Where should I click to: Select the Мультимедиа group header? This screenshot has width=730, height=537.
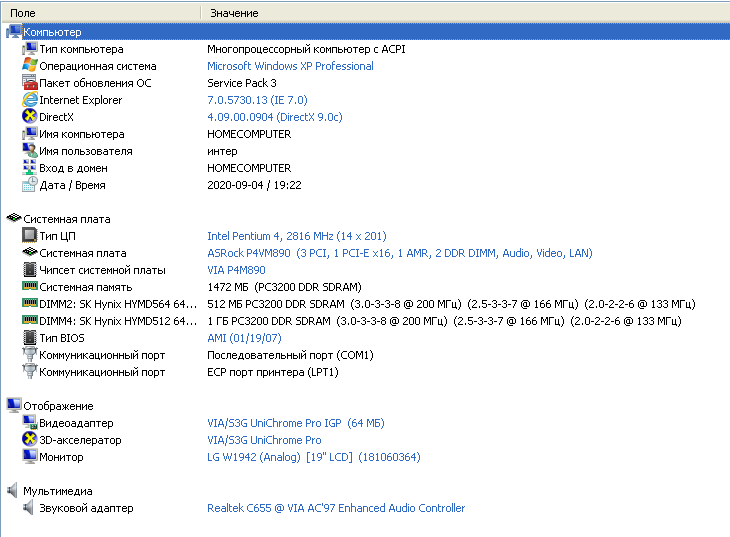pos(58,491)
